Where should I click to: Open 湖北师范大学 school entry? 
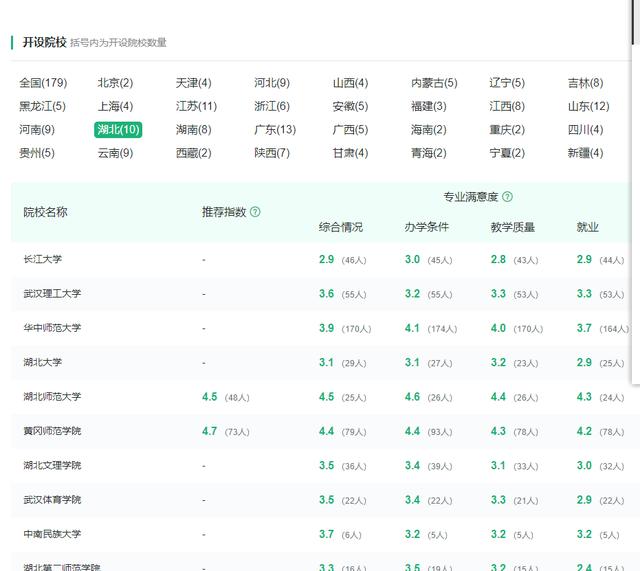point(52,396)
